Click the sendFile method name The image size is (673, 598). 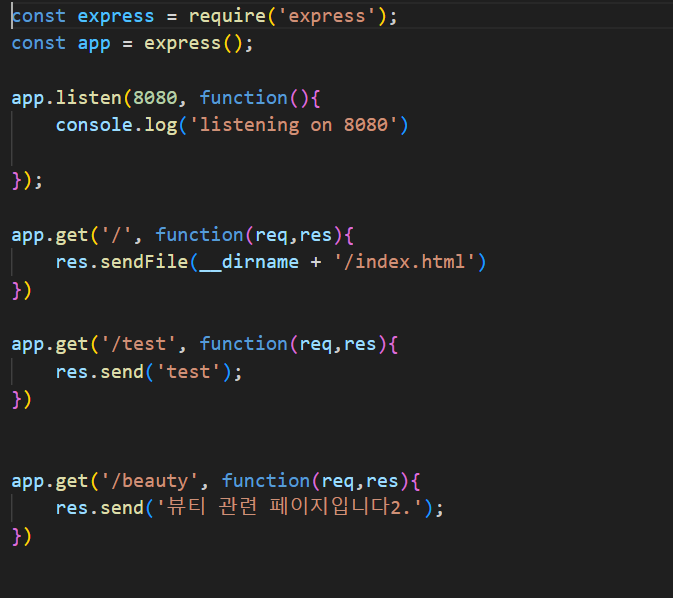(x=144, y=262)
